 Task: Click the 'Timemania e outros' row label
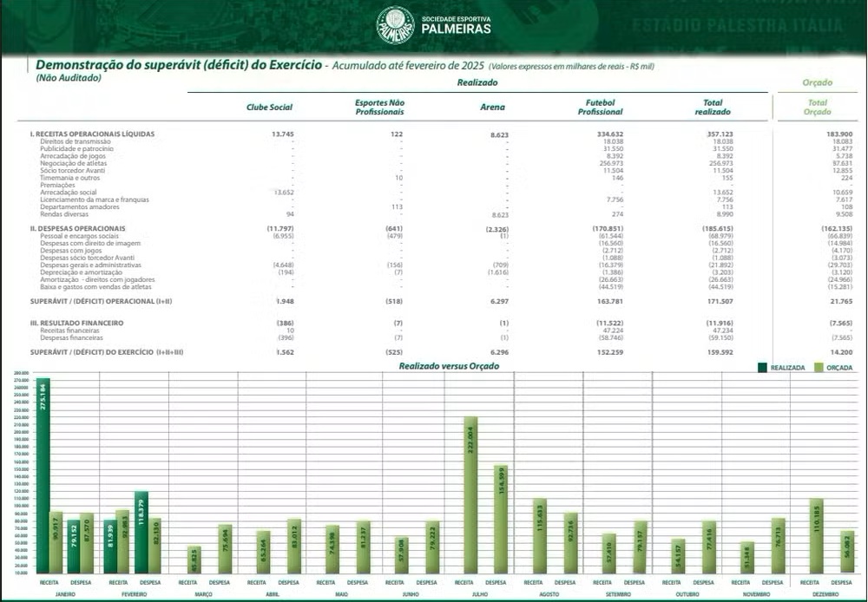(69, 178)
